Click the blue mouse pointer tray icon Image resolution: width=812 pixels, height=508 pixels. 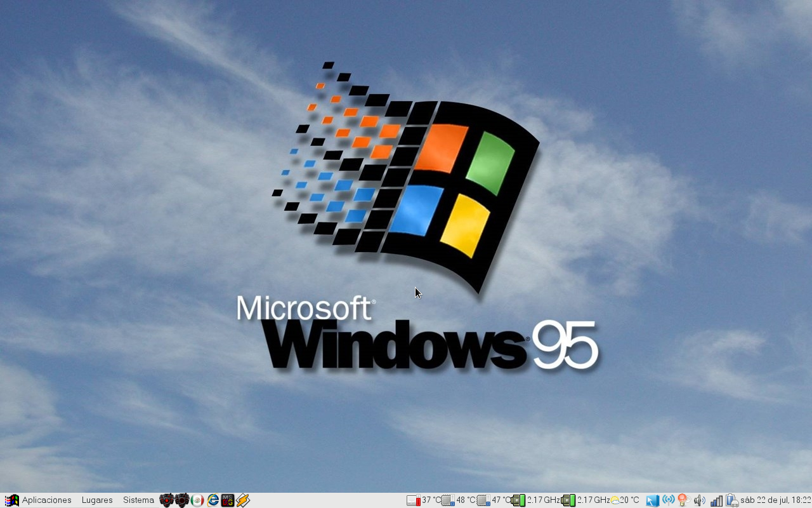point(653,500)
